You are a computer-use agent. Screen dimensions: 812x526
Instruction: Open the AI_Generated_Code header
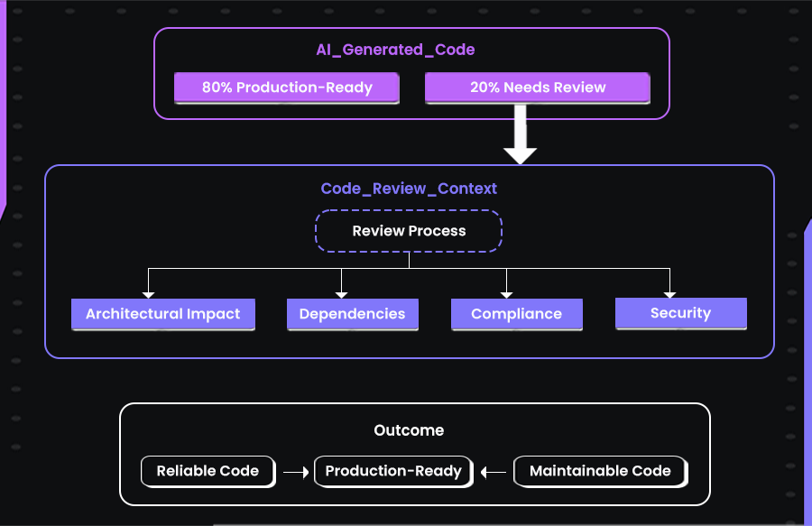[394, 50]
